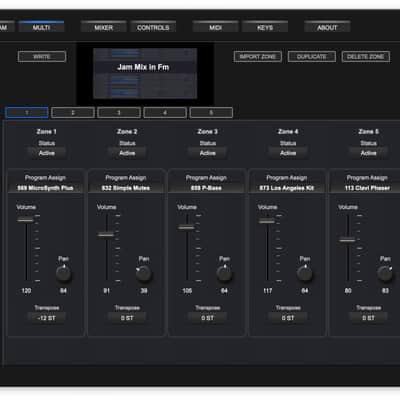Open Zone 1 program MicroSynth Plus

click(x=45, y=188)
